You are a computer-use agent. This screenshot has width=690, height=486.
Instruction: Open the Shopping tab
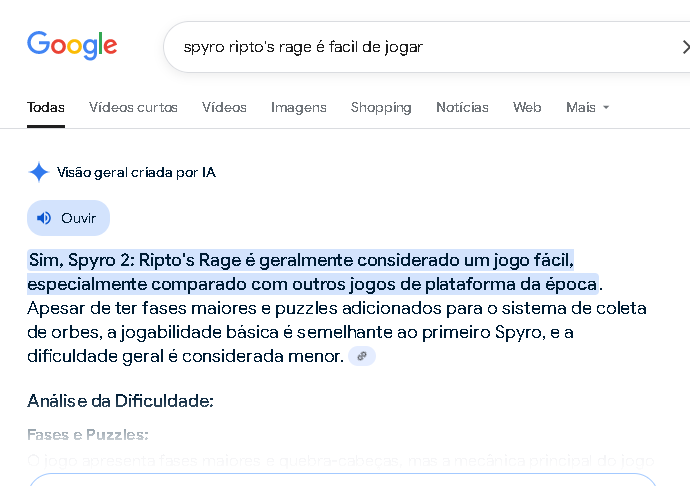click(381, 107)
